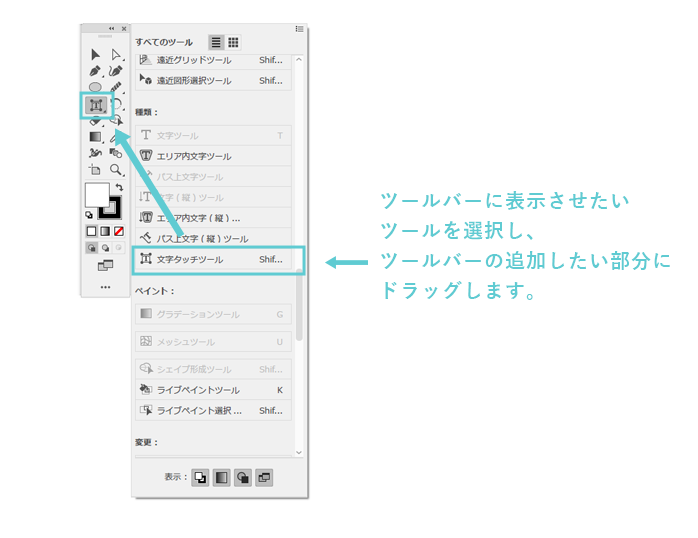Click the highlighted Touch Type tool icon
Image resolution: width=698 pixels, height=538 pixels.
pos(96,104)
